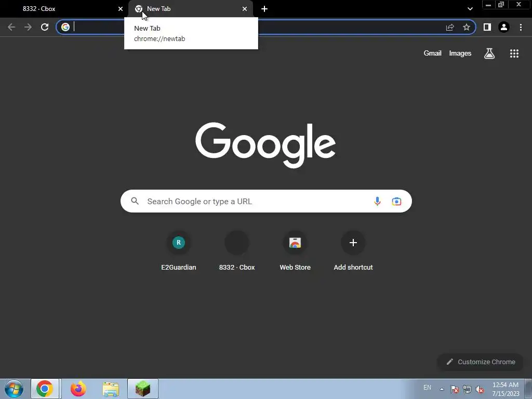Click the Google logo

coord(265,145)
